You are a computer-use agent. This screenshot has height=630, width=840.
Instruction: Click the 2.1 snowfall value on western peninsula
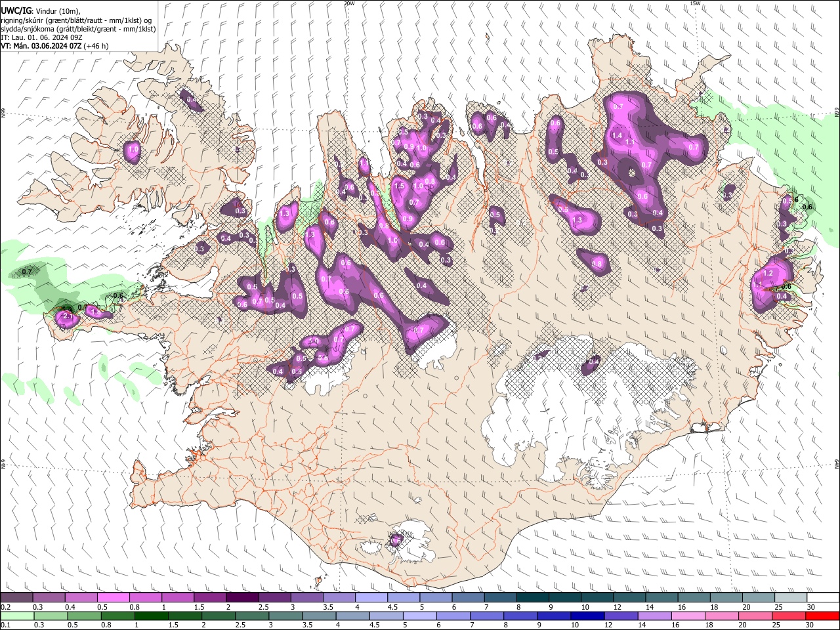click(x=67, y=316)
